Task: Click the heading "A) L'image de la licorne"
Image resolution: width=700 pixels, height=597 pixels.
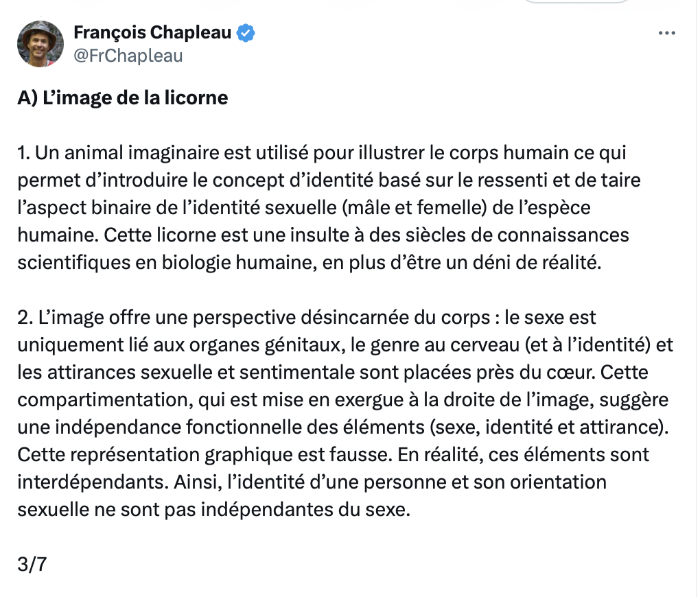Action: (x=123, y=98)
